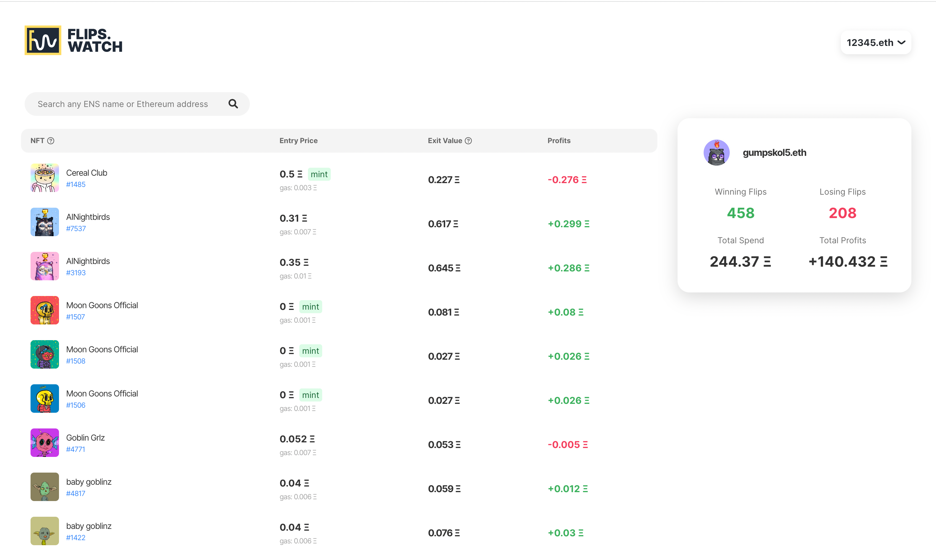Click the Exit Value column header label
Screen dimensions: 936x560
(x=445, y=141)
